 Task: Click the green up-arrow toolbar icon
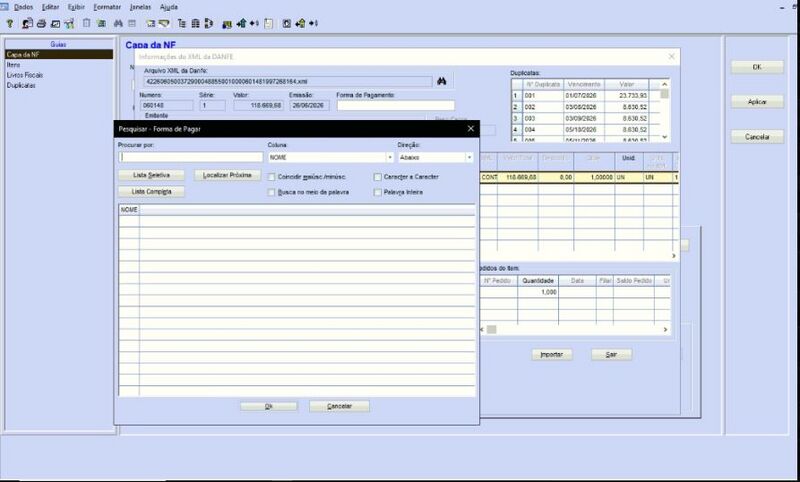(x=241, y=23)
